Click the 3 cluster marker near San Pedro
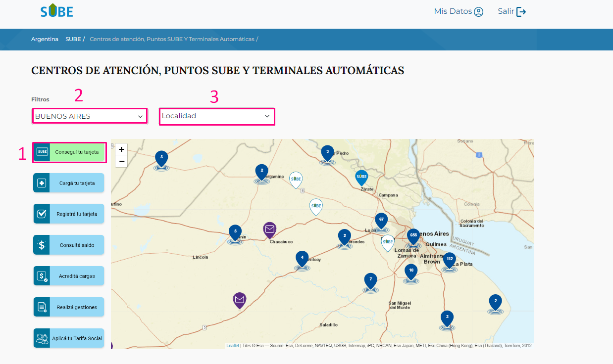The width and height of the screenshot is (613, 364). pos(327,154)
